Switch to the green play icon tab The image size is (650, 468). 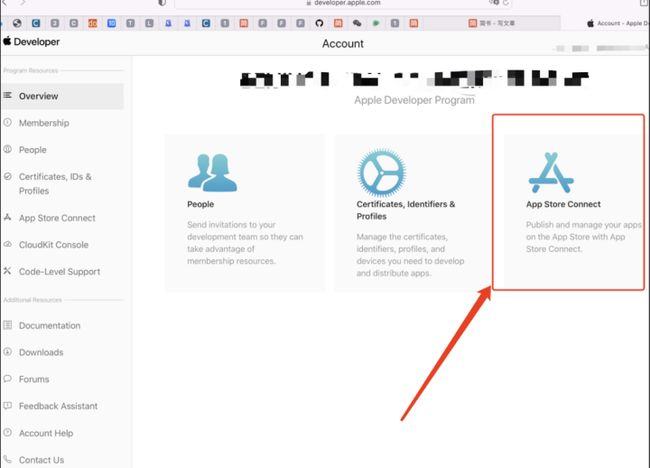coord(376,23)
